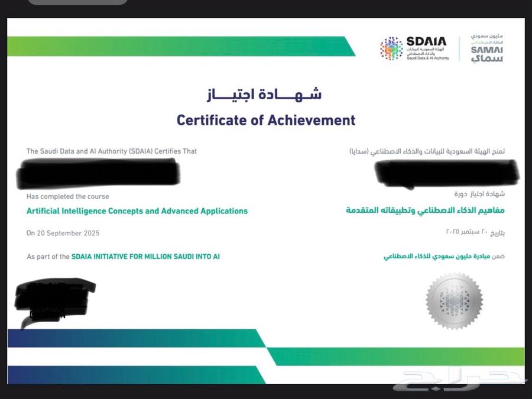Screen dimensions: 532x399
Task: Select the Artificial Intelligence Concepts course title
Action: pyautogui.click(x=137, y=210)
